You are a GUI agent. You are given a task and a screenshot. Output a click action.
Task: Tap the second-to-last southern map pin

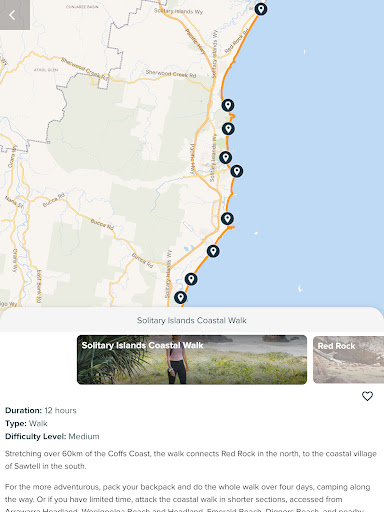(191, 279)
